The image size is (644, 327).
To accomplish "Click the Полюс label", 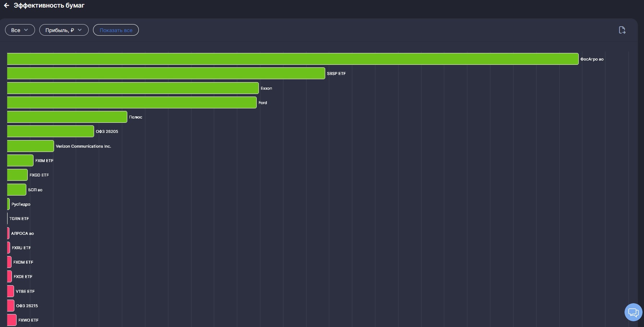I will (136, 117).
